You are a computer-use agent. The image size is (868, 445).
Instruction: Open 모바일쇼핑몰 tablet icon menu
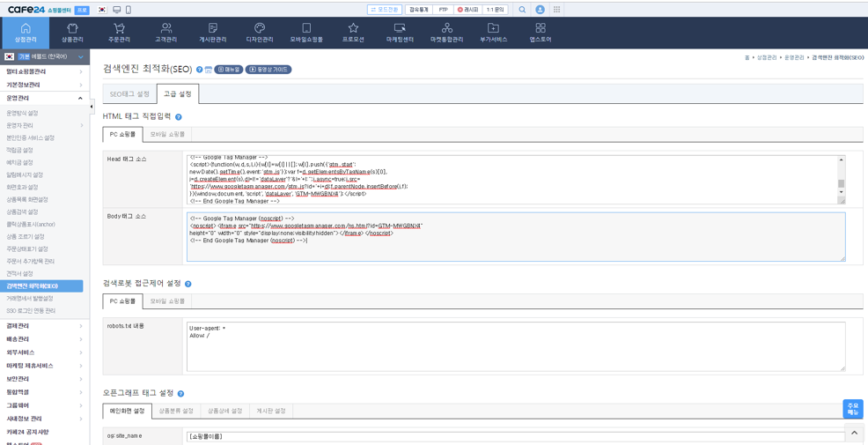coord(306,33)
